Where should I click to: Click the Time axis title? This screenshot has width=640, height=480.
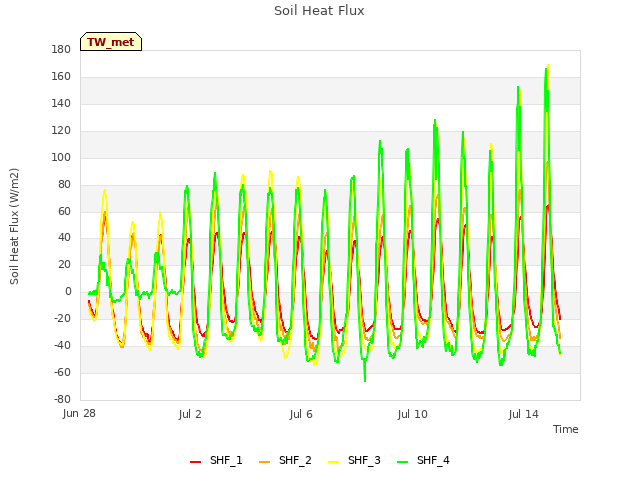566,429
